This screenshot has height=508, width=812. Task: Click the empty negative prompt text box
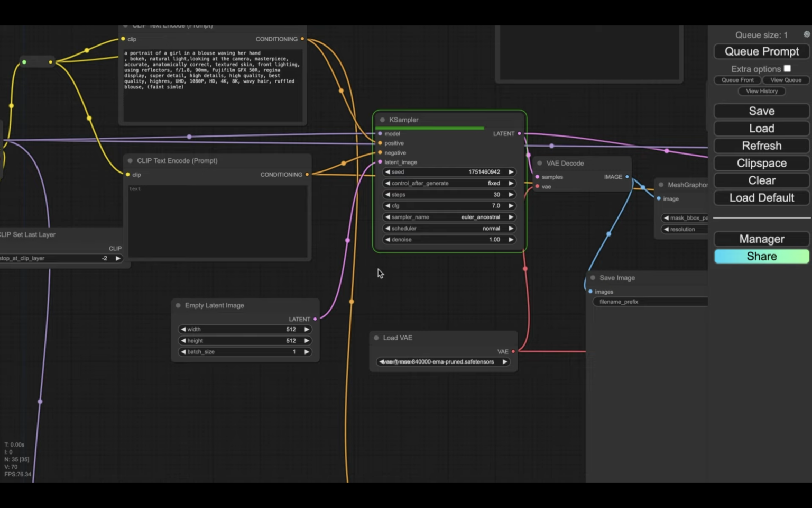pos(218,221)
